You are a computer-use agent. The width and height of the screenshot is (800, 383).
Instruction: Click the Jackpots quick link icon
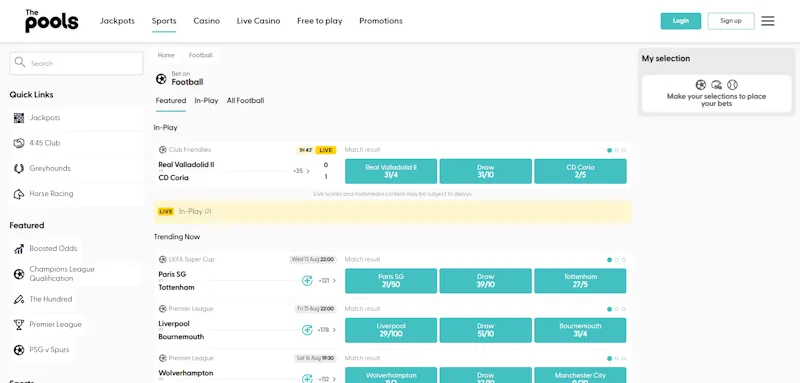(19, 118)
